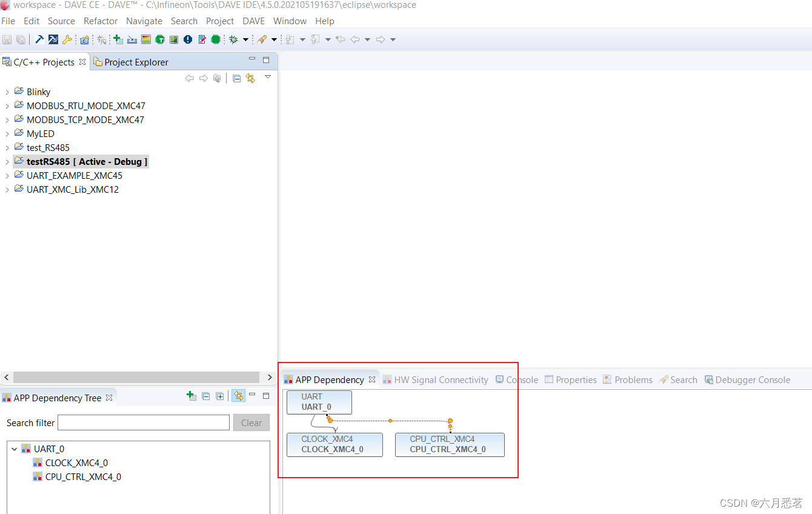This screenshot has height=514, width=812.
Task: Toggle Link with Editor in C/C++ Projects
Action: click(x=250, y=78)
